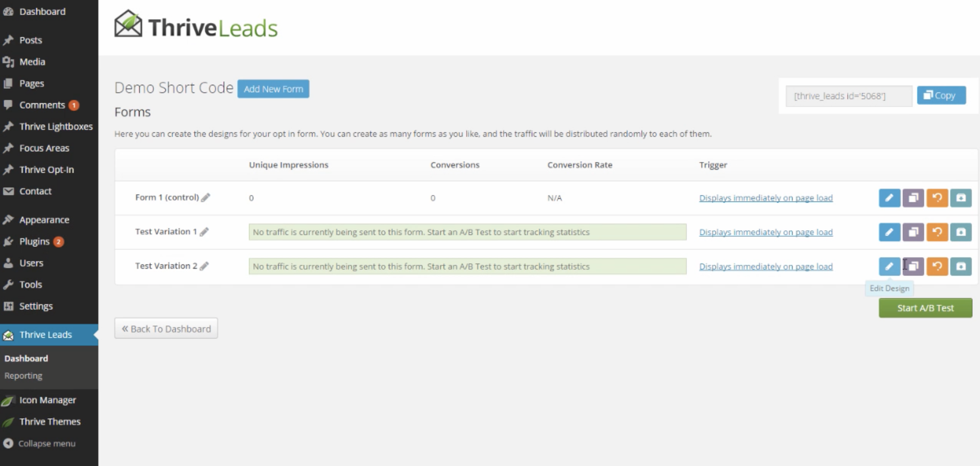Click blue Edit Design pencil for Form 1 (control)
The height and width of the screenshot is (466, 980).
(x=889, y=198)
